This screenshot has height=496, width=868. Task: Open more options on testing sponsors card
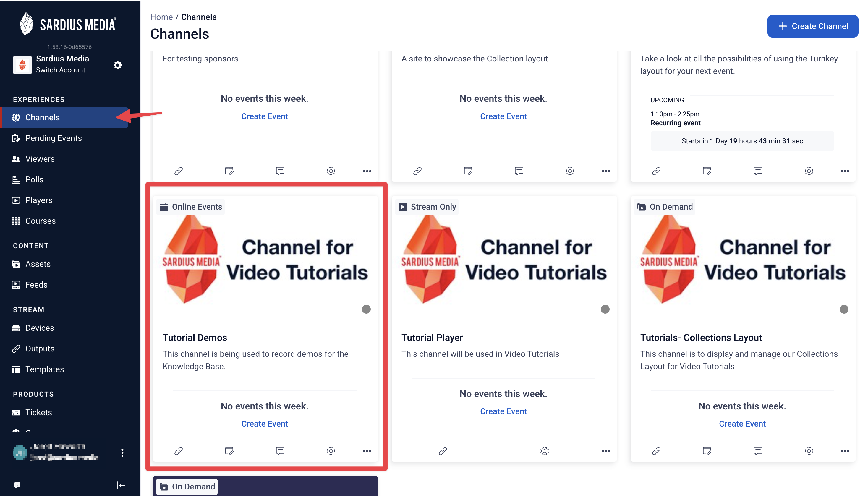[367, 171]
